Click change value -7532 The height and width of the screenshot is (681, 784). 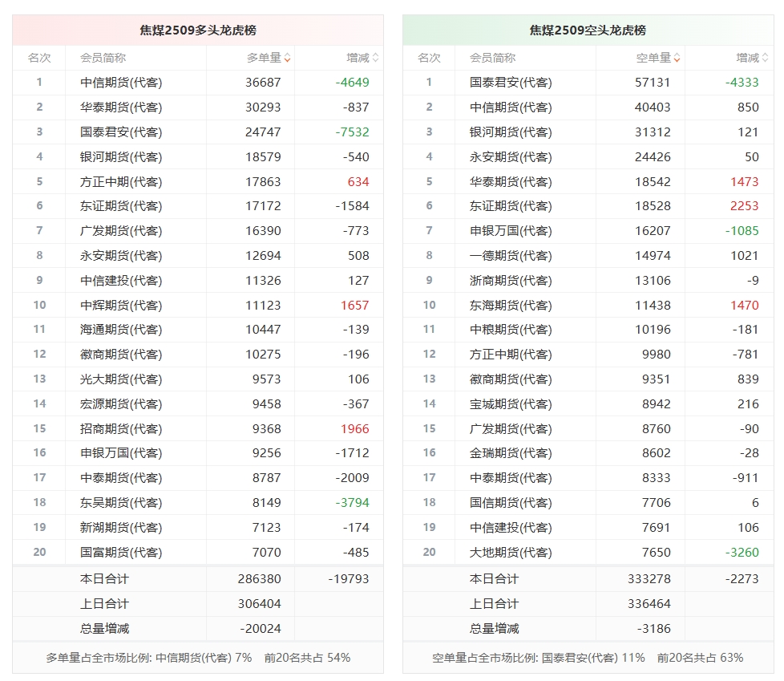[353, 132]
